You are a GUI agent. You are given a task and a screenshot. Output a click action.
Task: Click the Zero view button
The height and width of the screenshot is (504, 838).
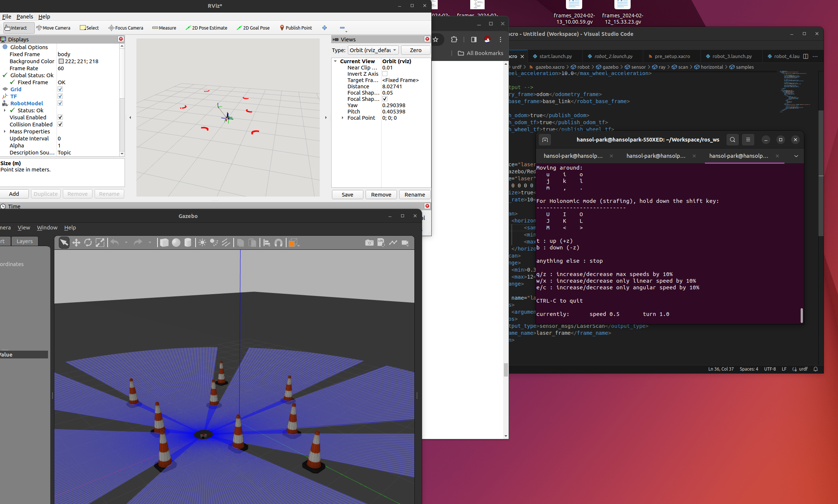coord(415,50)
